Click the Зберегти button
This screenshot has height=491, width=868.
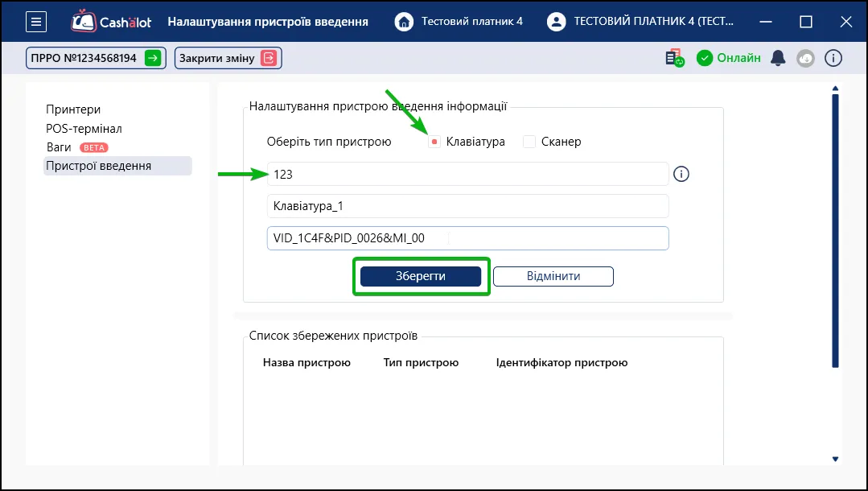click(421, 276)
